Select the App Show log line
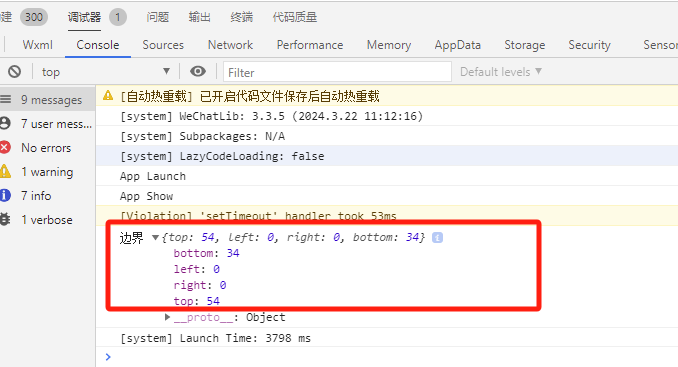The width and height of the screenshot is (678, 367). (146, 196)
